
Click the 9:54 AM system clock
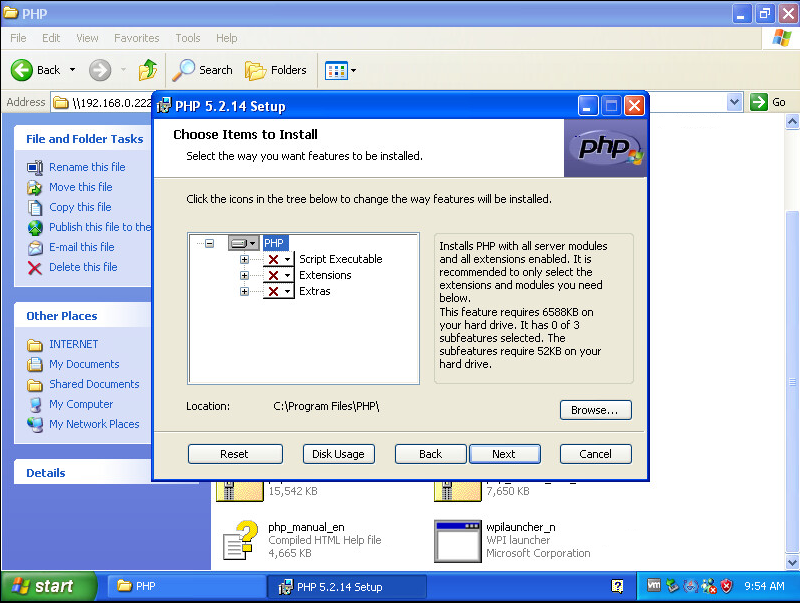[x=764, y=586]
